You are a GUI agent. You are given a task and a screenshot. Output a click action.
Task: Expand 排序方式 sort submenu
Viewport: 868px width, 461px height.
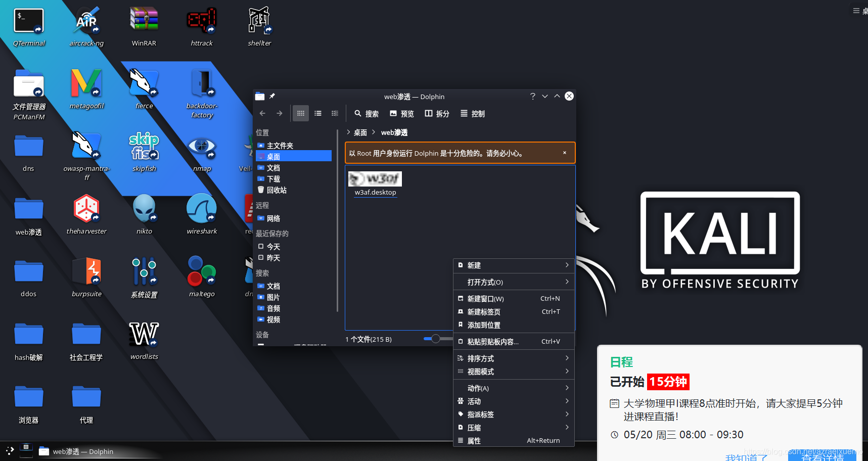point(514,358)
